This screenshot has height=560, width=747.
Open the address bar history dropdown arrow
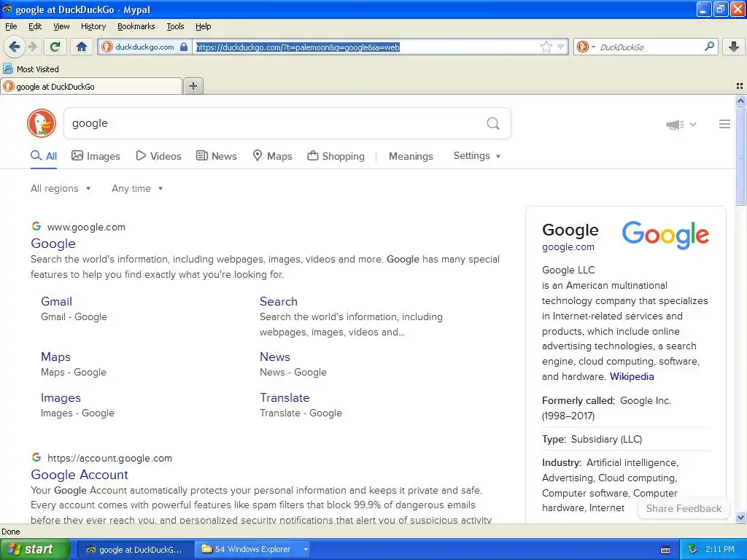[561, 47]
